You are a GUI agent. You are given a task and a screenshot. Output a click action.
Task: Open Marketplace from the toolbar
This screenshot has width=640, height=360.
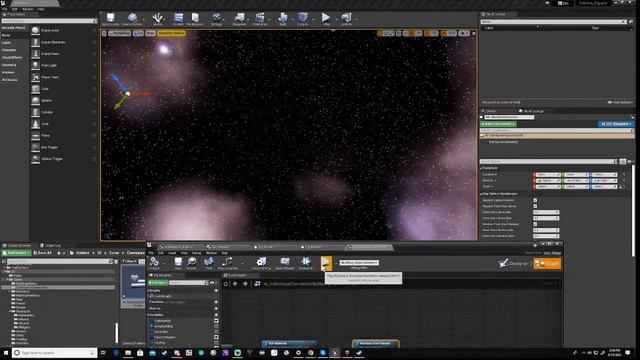coord(195,19)
